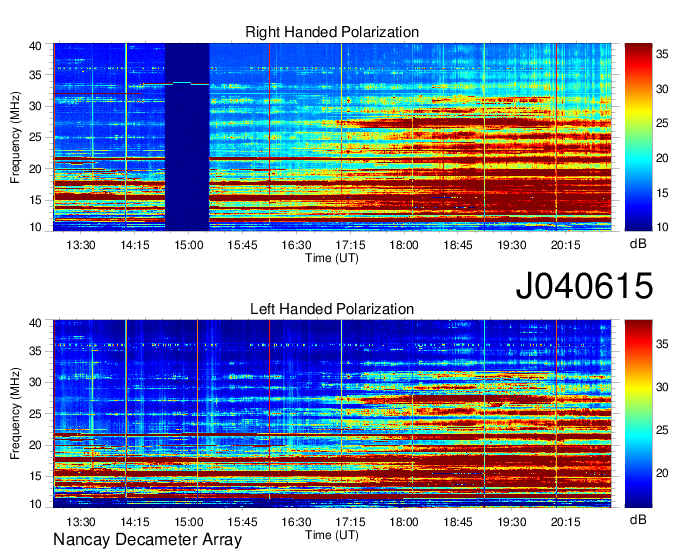Click 16:30 time tick on Left Handed plot
The image size is (680, 552).
point(296,522)
